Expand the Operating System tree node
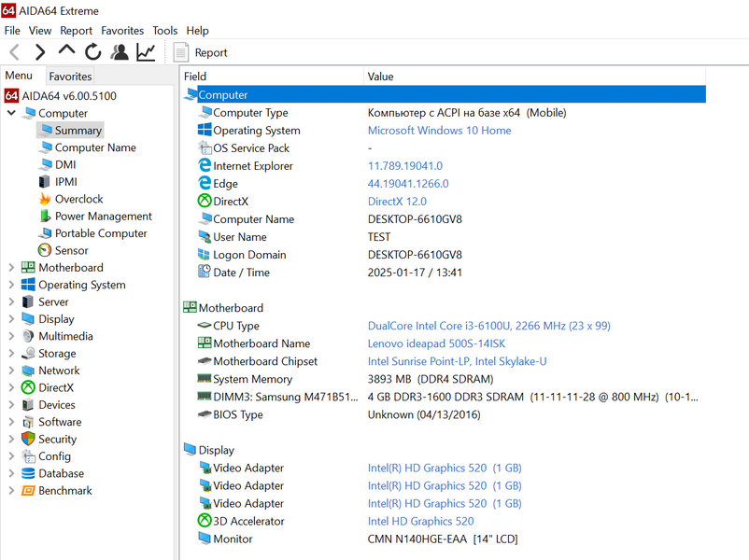 point(11,285)
